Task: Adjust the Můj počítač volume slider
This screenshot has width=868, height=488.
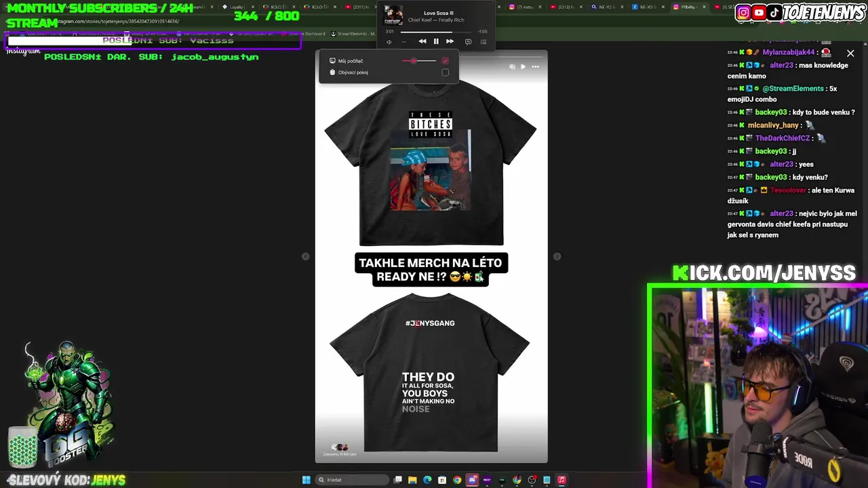Action: [x=418, y=61]
